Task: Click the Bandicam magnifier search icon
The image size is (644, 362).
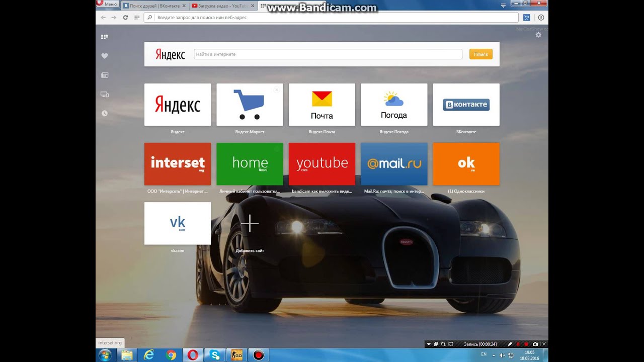Action: pyautogui.click(x=443, y=344)
